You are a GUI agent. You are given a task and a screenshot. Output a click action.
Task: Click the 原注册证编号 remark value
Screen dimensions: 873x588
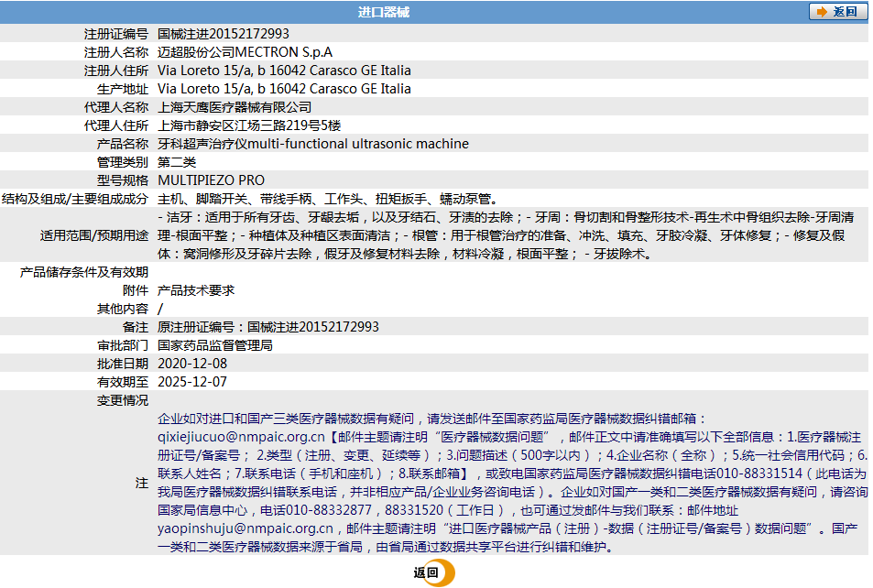(267, 327)
